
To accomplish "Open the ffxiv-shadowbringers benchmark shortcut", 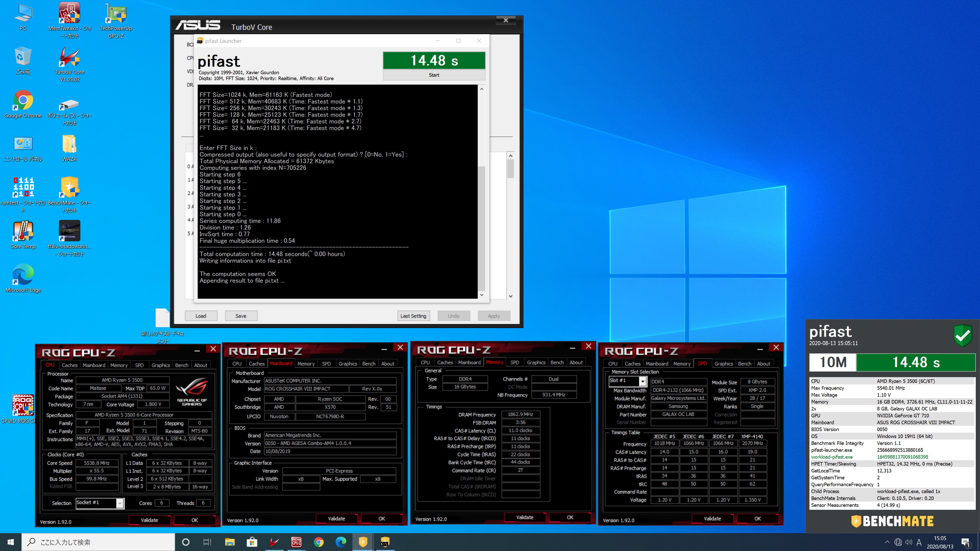I will pyautogui.click(x=70, y=238).
